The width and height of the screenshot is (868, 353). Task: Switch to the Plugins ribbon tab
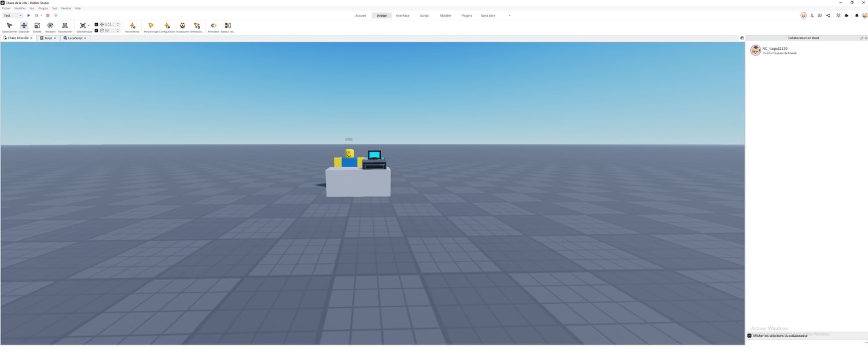click(x=467, y=16)
